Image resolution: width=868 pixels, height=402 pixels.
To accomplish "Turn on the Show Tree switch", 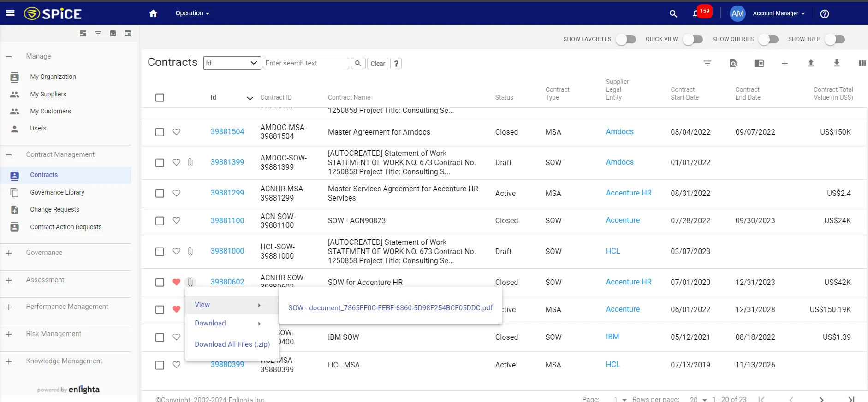I will (x=834, y=39).
